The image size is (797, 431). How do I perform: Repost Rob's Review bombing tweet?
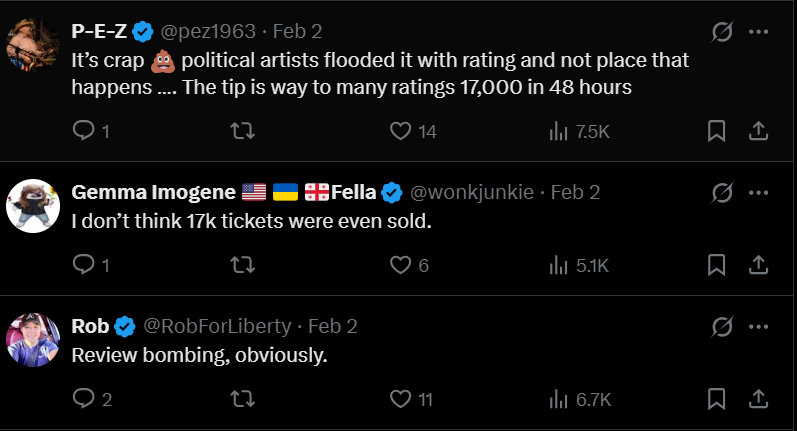(x=241, y=399)
